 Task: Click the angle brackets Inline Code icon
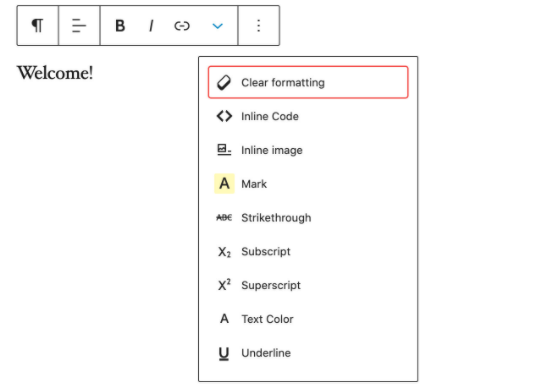tap(224, 116)
